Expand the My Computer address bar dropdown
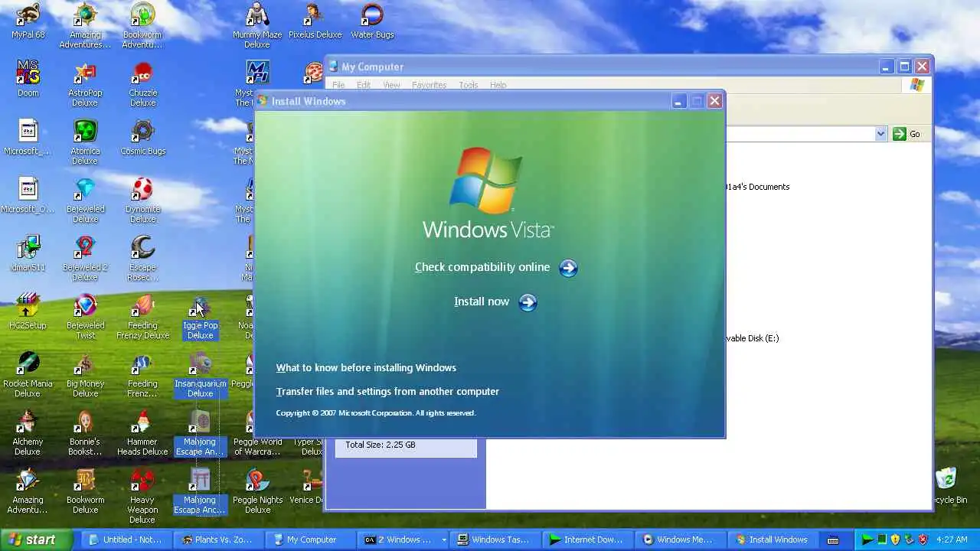Viewport: 980px width, 551px height. (x=880, y=134)
